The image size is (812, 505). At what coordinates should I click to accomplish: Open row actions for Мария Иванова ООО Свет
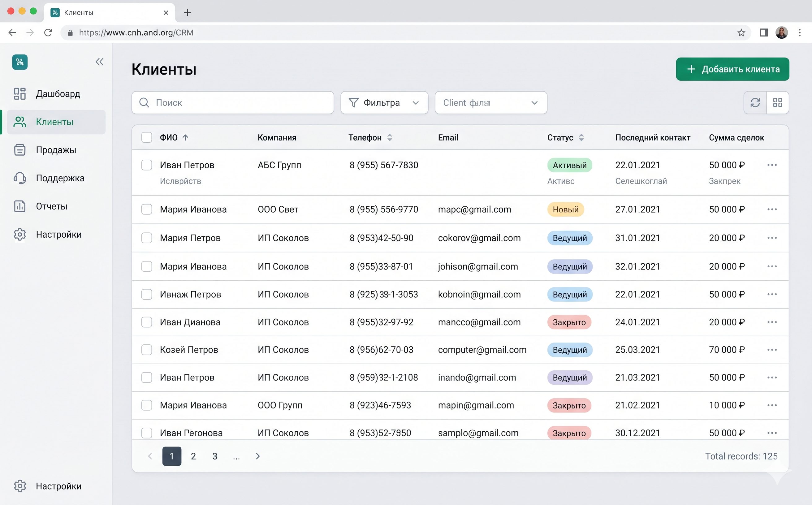tap(772, 209)
